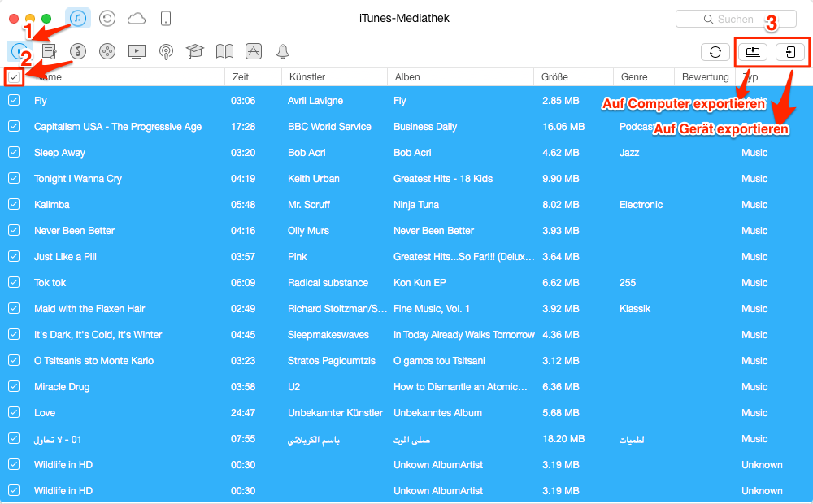Click genre 'Klassik'
Image resolution: width=813 pixels, height=504 pixels.
coord(635,309)
